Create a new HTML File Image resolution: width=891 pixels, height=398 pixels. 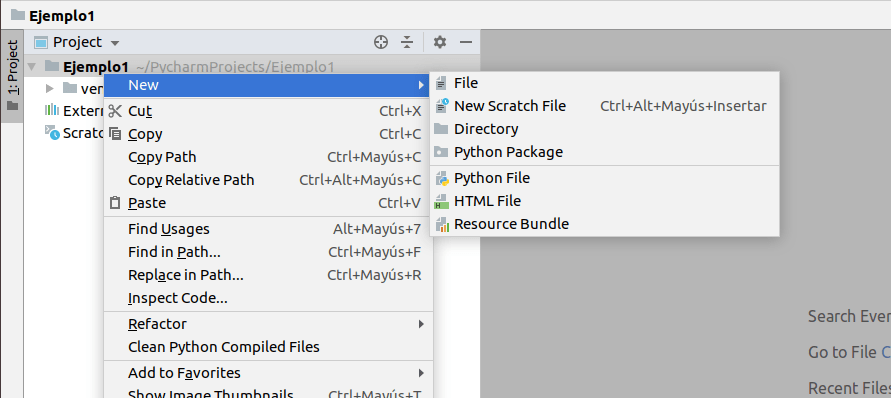point(605,201)
